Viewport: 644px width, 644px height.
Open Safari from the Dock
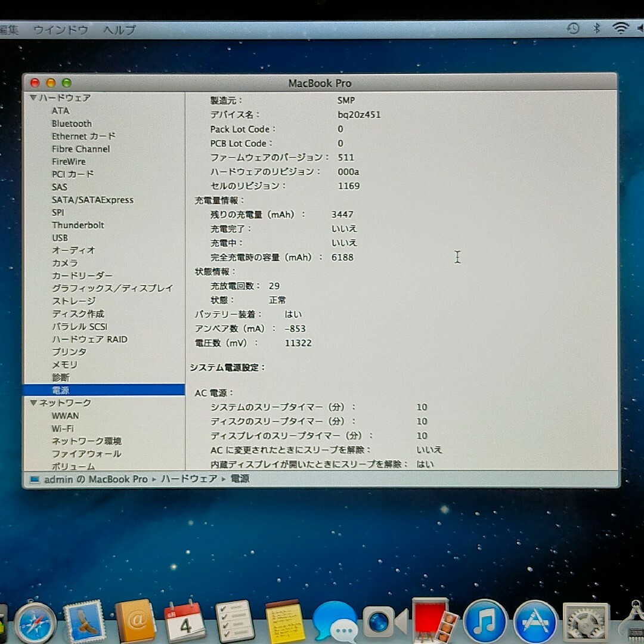[35, 624]
